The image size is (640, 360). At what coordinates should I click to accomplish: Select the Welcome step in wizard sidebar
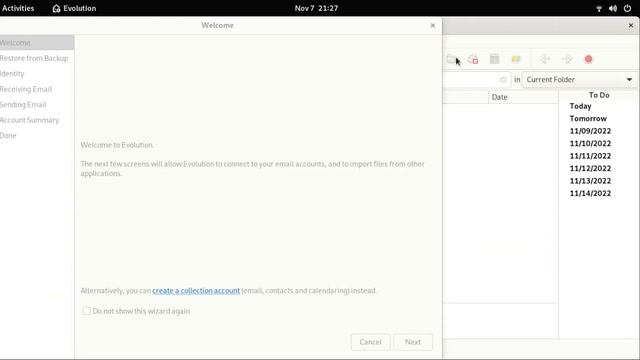click(37, 43)
